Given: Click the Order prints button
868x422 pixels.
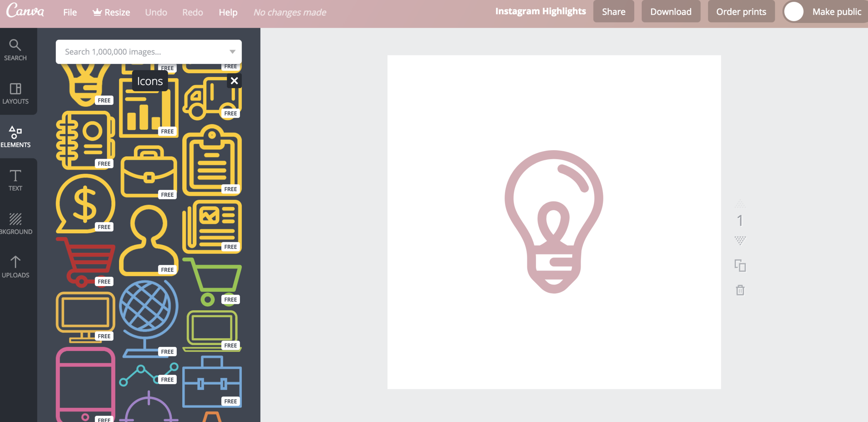Looking at the screenshot, I should [741, 11].
